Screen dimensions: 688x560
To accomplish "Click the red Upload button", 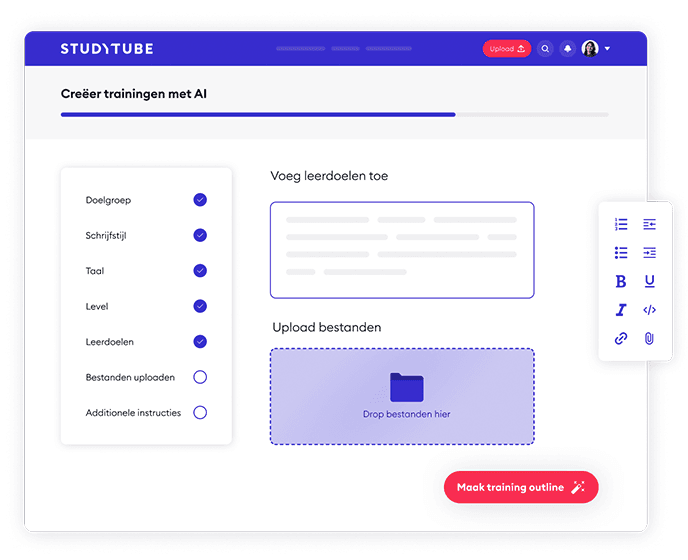I will click(x=507, y=49).
